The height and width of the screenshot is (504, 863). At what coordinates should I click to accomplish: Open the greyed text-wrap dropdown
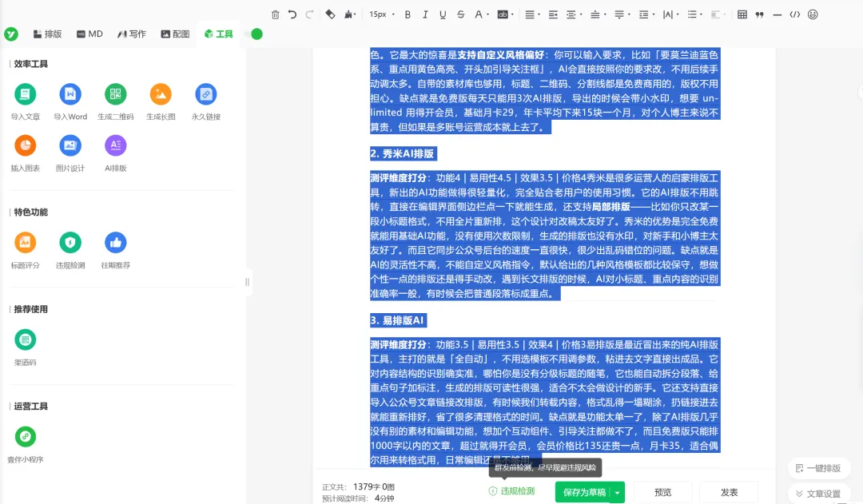(x=718, y=15)
